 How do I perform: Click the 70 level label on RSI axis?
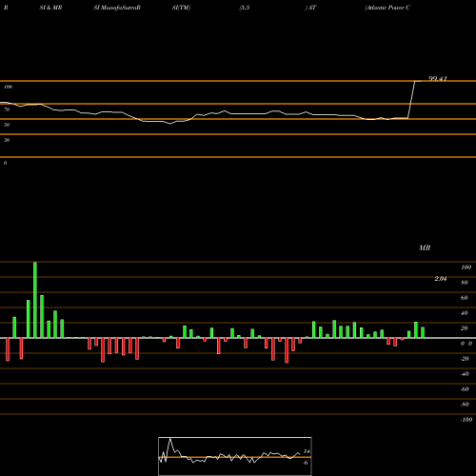(7, 109)
